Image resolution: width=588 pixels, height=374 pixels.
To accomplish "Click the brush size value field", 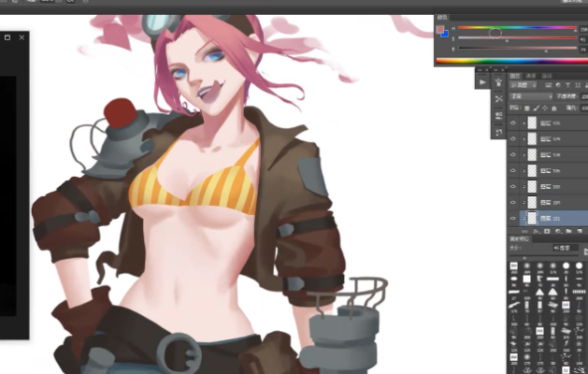I will (566, 248).
